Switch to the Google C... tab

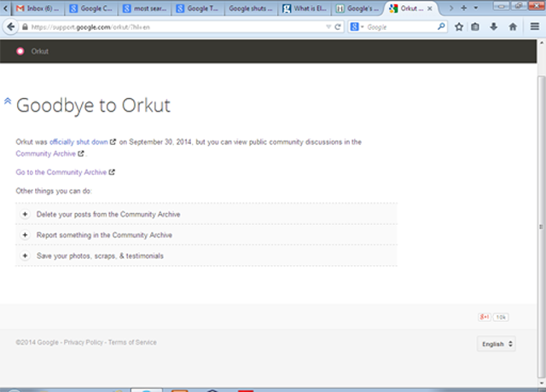(91, 9)
